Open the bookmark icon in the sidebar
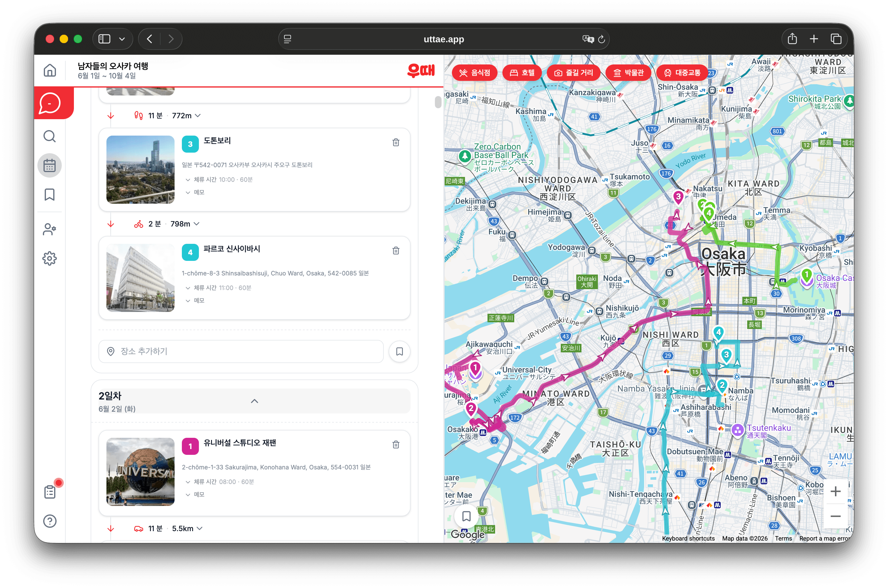888x588 pixels. (50, 195)
